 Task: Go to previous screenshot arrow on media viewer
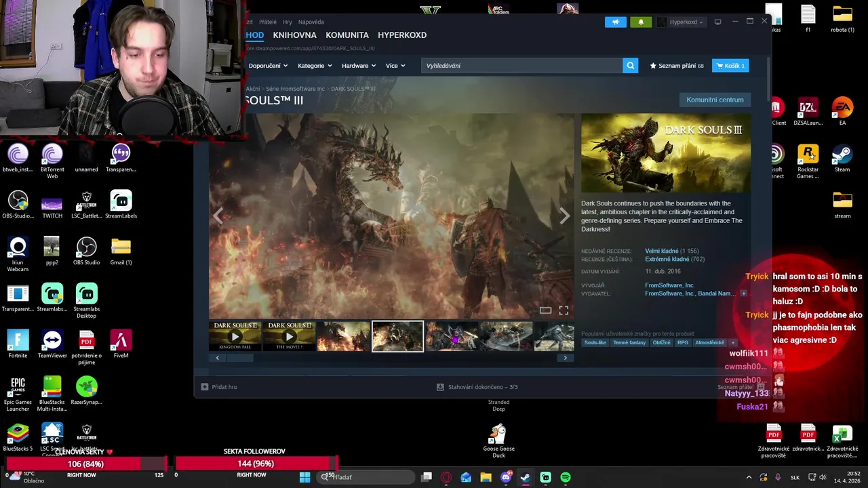coord(218,216)
